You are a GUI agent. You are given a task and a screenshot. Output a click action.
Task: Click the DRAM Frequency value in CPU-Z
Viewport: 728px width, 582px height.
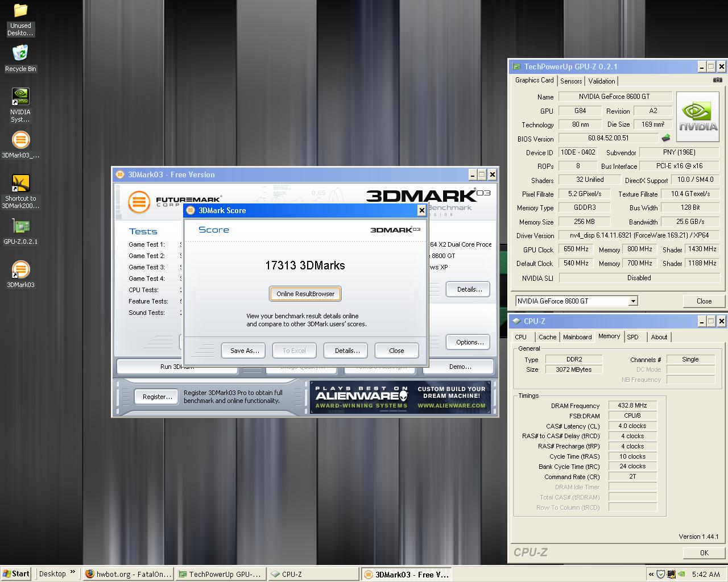(x=632, y=405)
